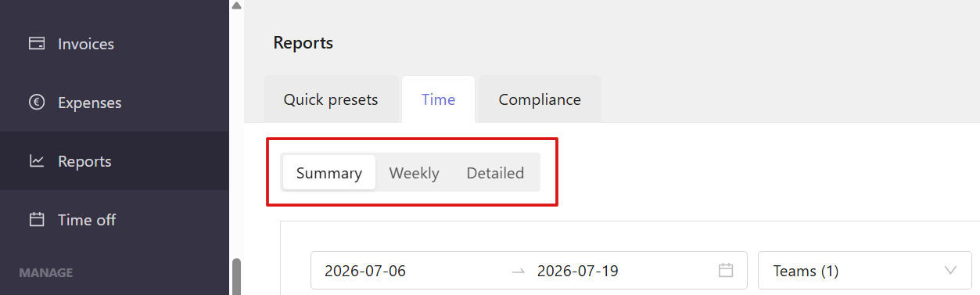980x295 pixels.
Task: Open the Invoices page
Action: (114, 44)
